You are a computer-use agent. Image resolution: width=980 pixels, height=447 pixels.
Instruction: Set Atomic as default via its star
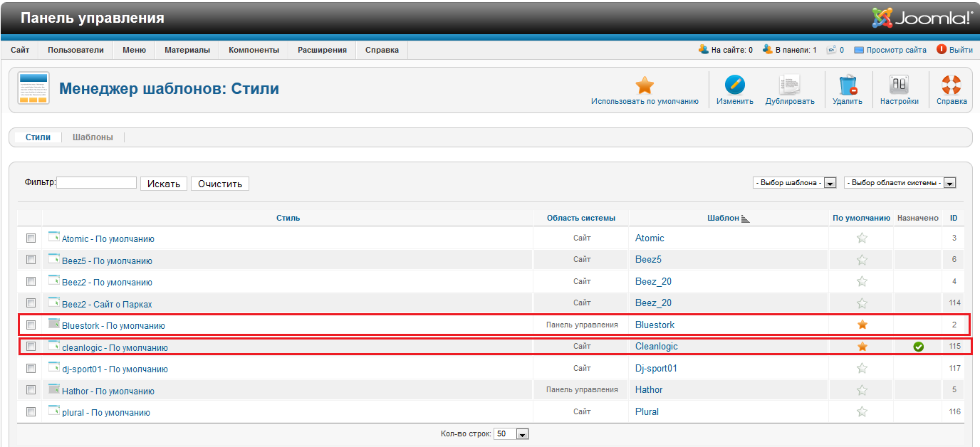(862, 238)
